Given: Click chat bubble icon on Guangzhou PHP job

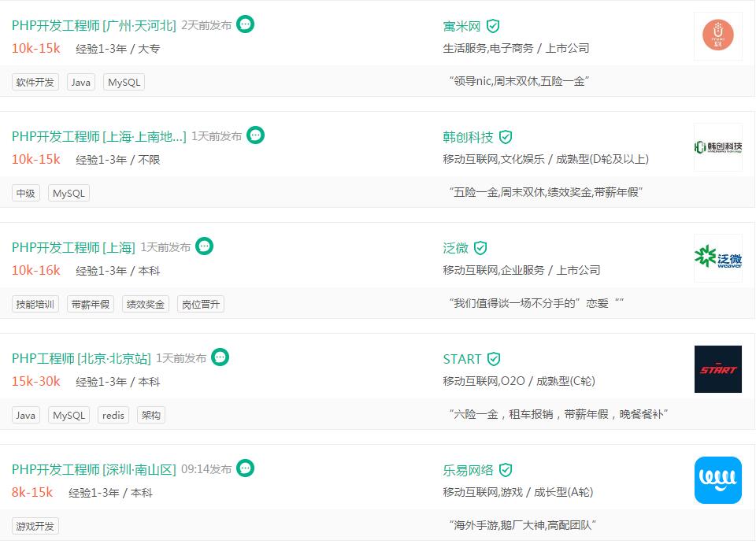Looking at the screenshot, I should pos(246,24).
